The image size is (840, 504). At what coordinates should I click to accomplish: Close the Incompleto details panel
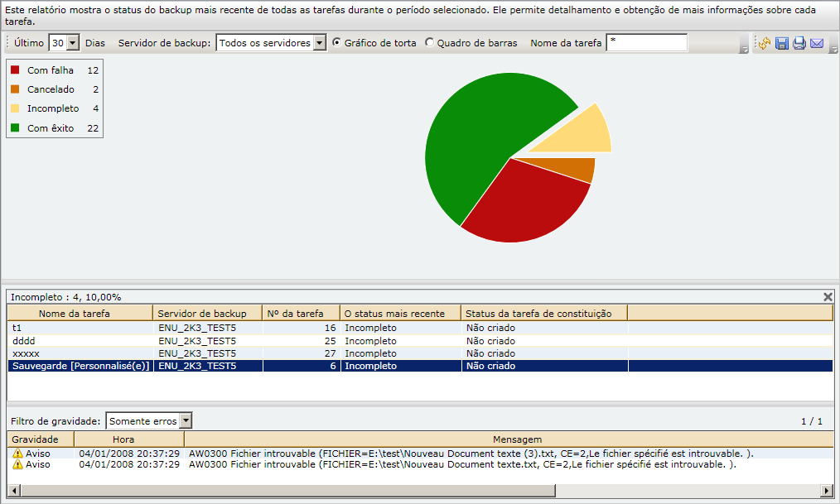(x=828, y=296)
